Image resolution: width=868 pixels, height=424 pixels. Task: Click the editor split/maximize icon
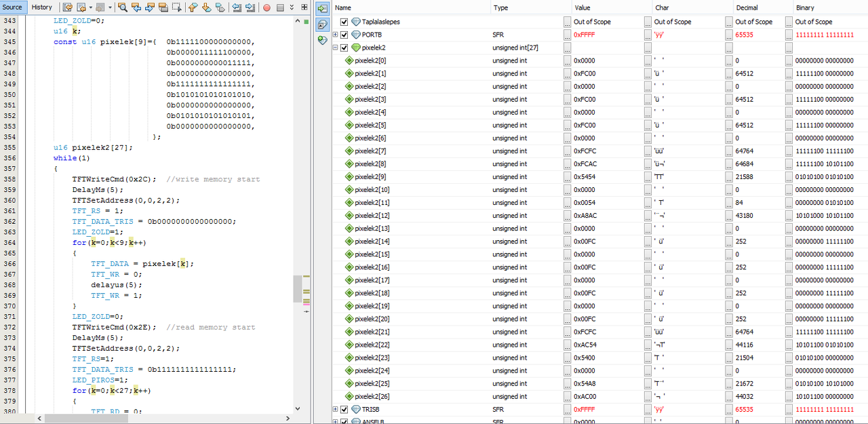point(304,7)
